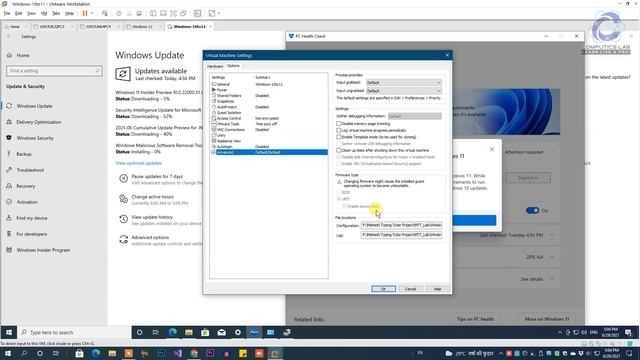Click Pause updates for 7 days
Viewport: 640px width, 360px height.
157,176
